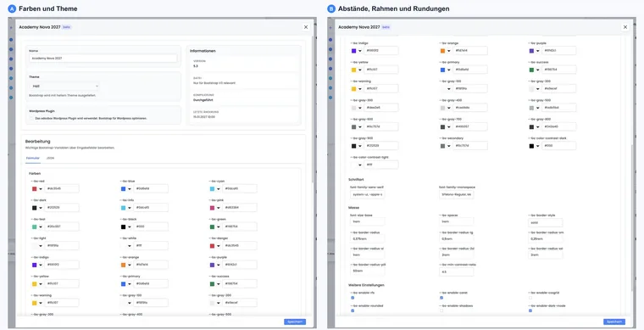644x330 pixels.
Task: Open the --bs-light color picker arrow
Action: coord(41,246)
